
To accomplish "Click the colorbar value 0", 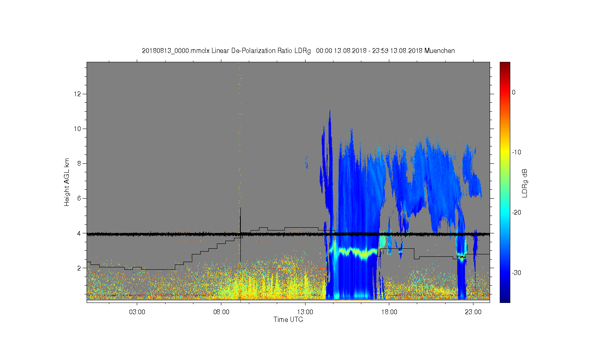I will [514, 92].
